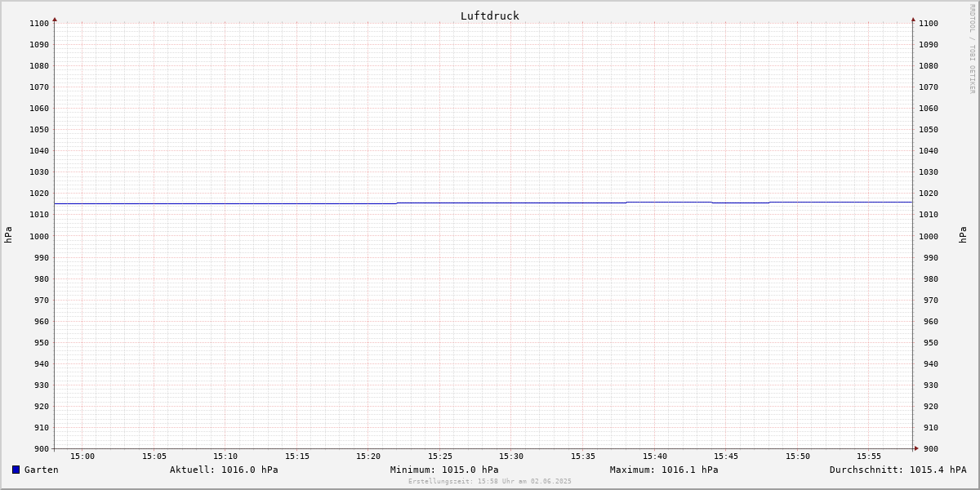980x490 pixels.
Task: Select the Minimum: 1015.0 hPa value
Action: tap(444, 470)
